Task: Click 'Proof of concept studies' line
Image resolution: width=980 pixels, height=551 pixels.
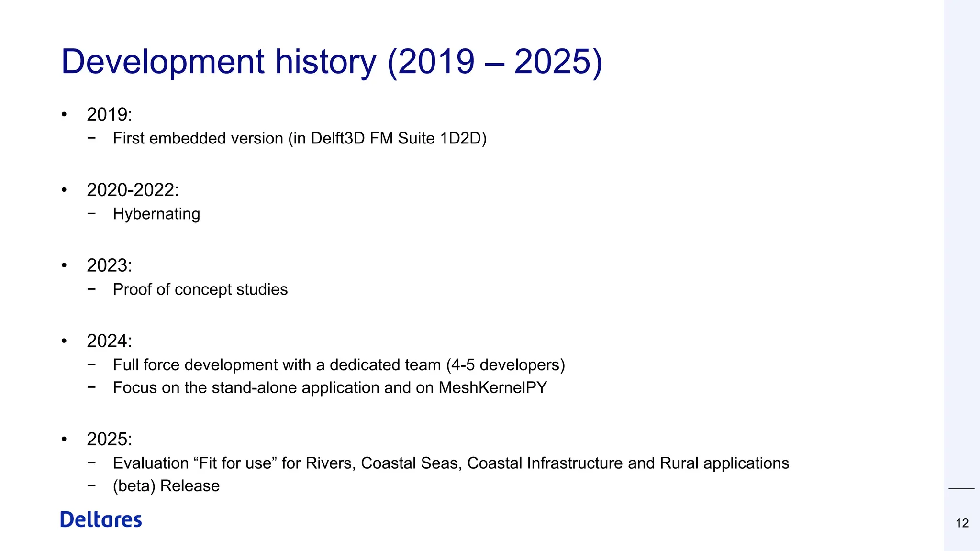Action: (x=200, y=289)
